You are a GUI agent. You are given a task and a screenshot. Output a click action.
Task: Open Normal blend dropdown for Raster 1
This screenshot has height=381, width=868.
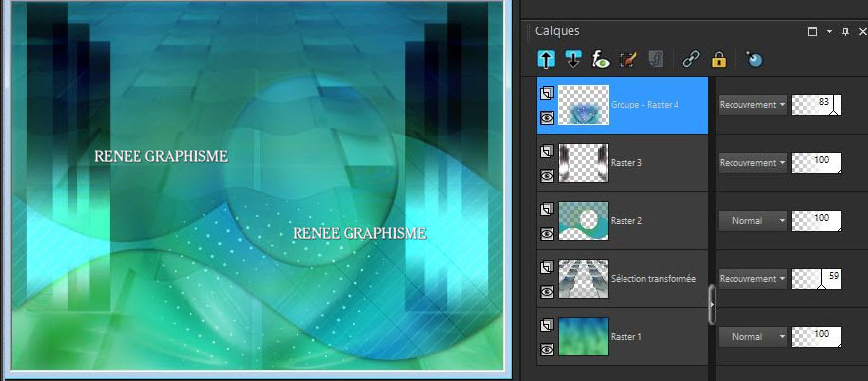752,336
